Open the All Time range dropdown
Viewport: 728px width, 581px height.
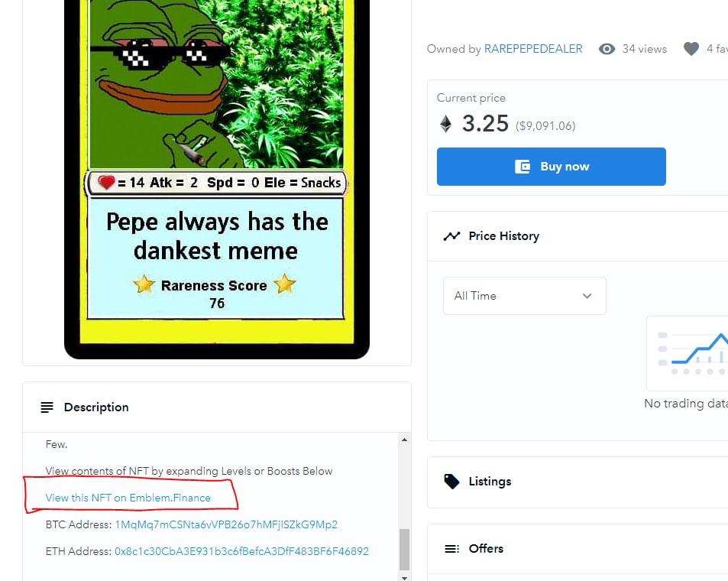pyautogui.click(x=525, y=296)
